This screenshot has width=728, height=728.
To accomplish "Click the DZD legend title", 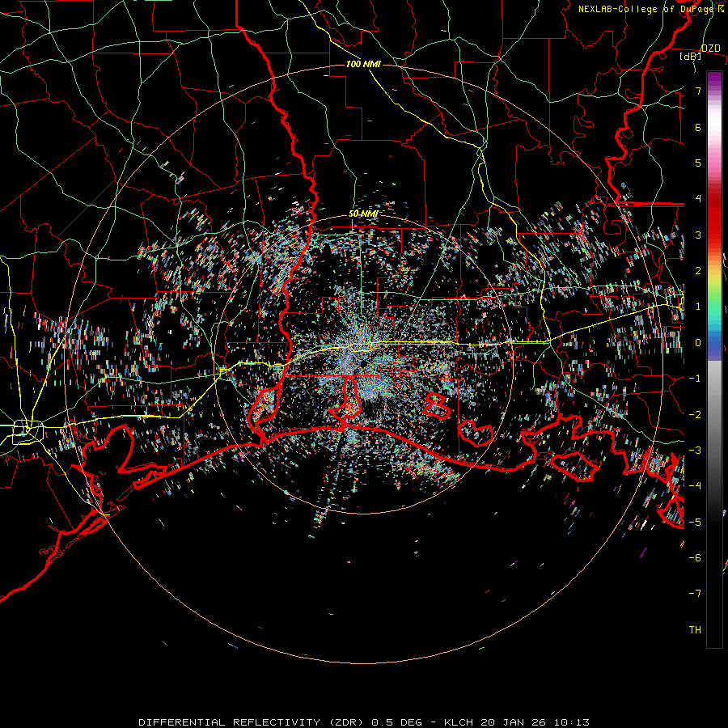I will pyautogui.click(x=710, y=49).
